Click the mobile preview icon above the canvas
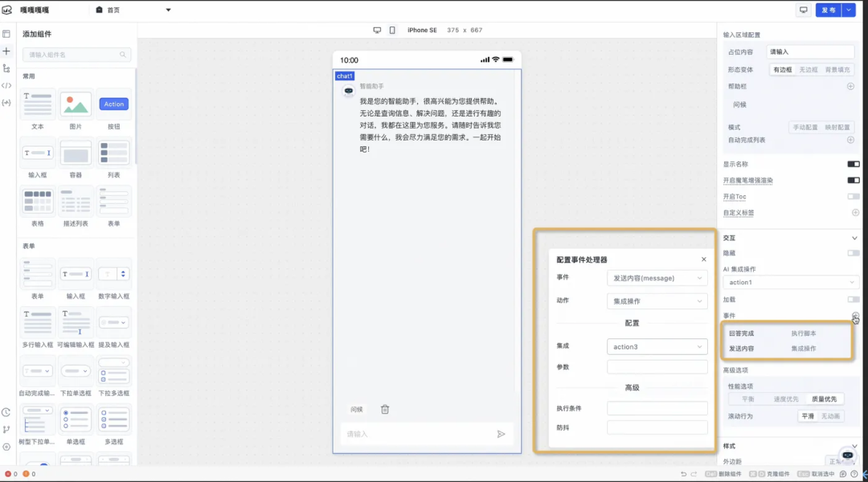868x482 pixels. 391,29
